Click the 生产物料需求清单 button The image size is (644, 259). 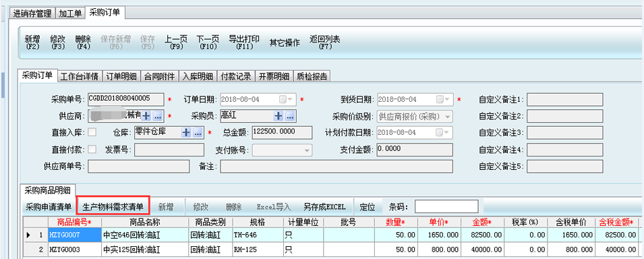pos(113,206)
